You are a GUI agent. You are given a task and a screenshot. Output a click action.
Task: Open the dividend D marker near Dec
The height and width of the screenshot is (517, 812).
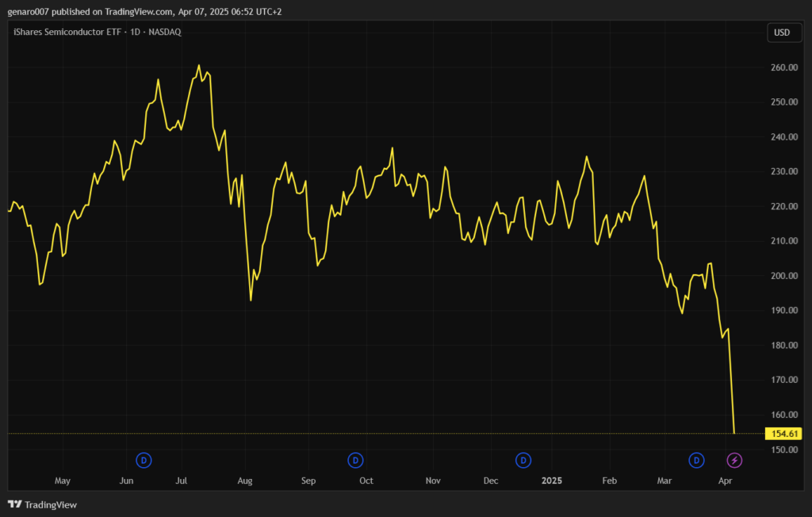click(523, 460)
